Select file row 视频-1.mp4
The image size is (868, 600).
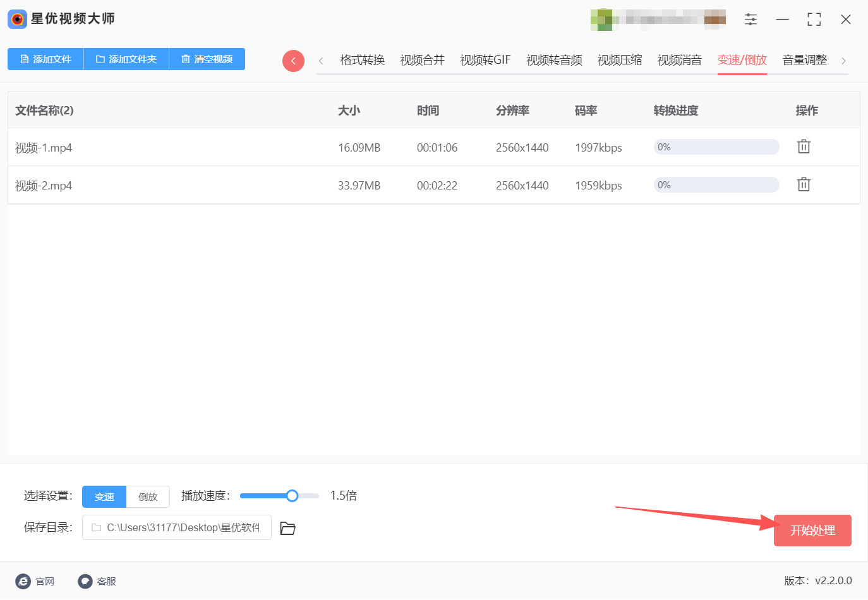(x=434, y=147)
